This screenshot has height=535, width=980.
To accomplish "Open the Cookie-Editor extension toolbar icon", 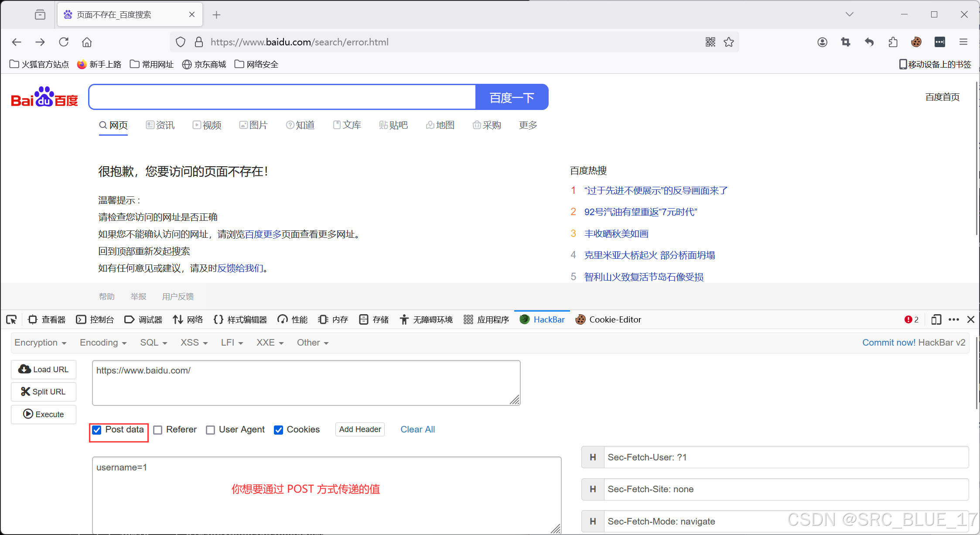I will click(916, 42).
